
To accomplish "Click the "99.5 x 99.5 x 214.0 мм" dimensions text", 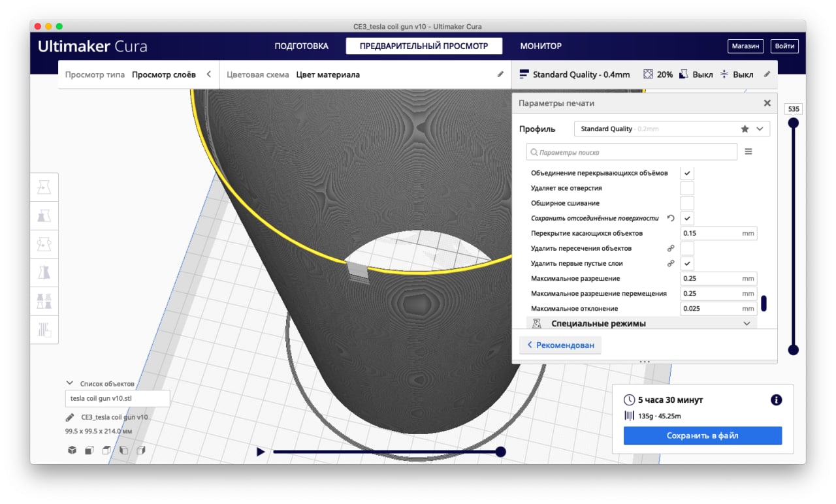I will 99,432.
